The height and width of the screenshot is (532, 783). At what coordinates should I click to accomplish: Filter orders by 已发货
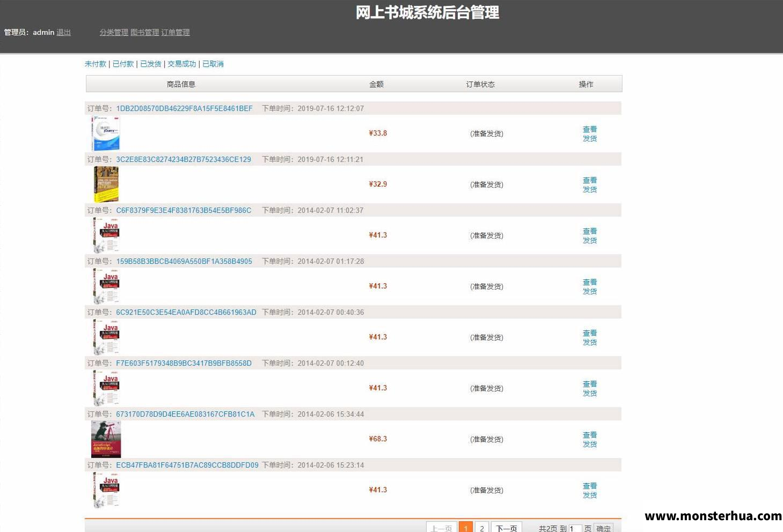click(x=151, y=64)
